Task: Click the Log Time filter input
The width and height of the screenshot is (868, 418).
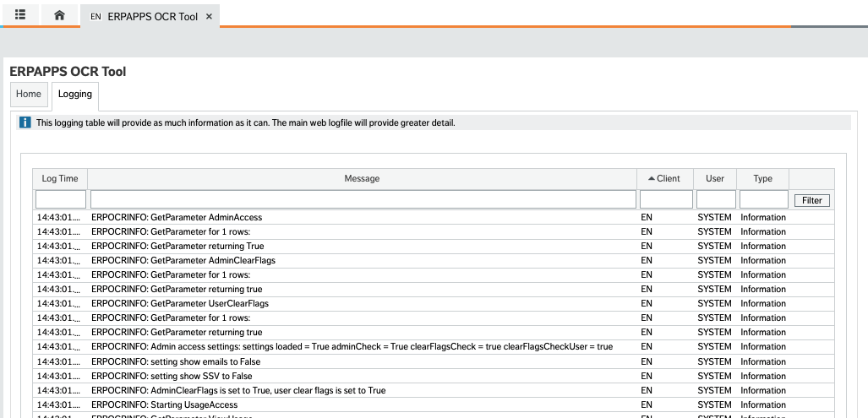Action: [61, 199]
